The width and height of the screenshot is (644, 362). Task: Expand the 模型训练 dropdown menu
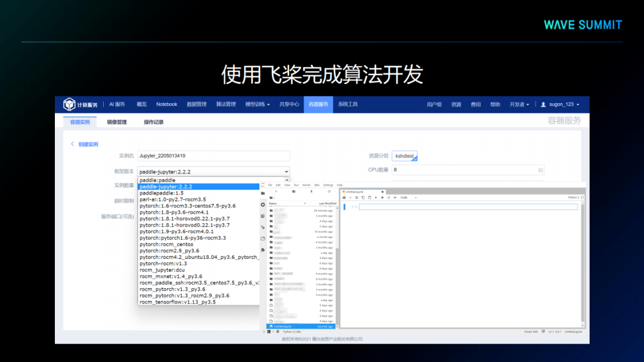258,104
